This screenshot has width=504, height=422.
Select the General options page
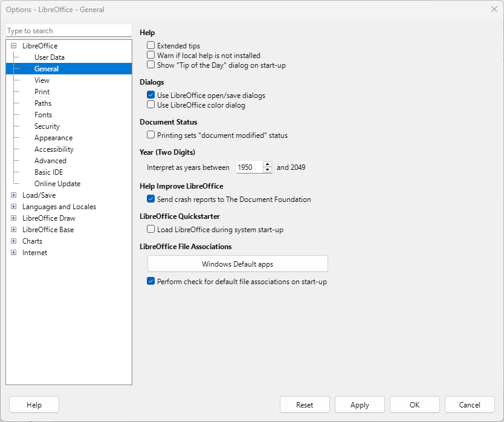pos(47,69)
